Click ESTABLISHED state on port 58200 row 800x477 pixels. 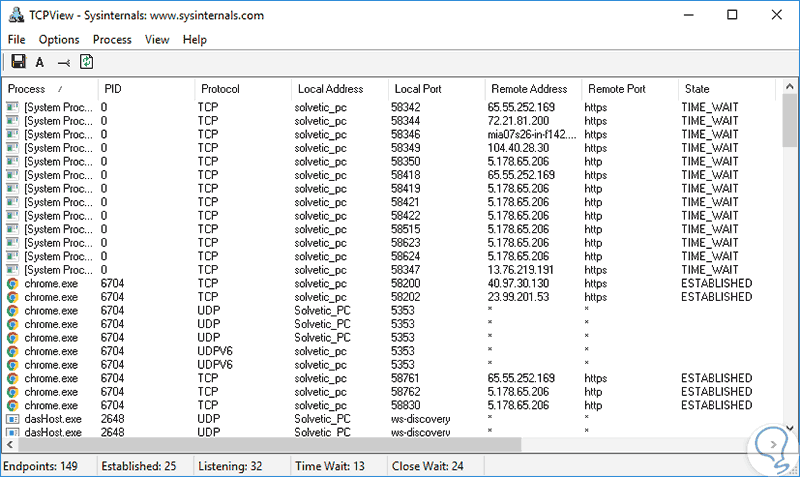point(716,283)
